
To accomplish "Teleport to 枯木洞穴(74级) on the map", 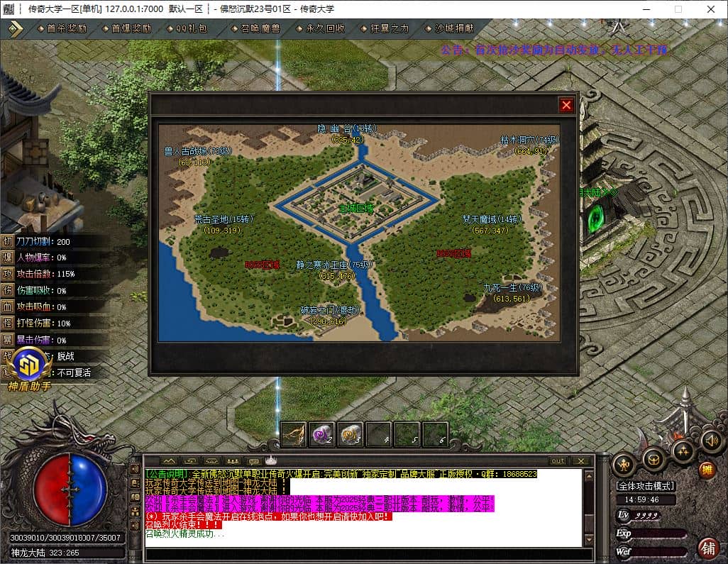I will pyautogui.click(x=530, y=145).
